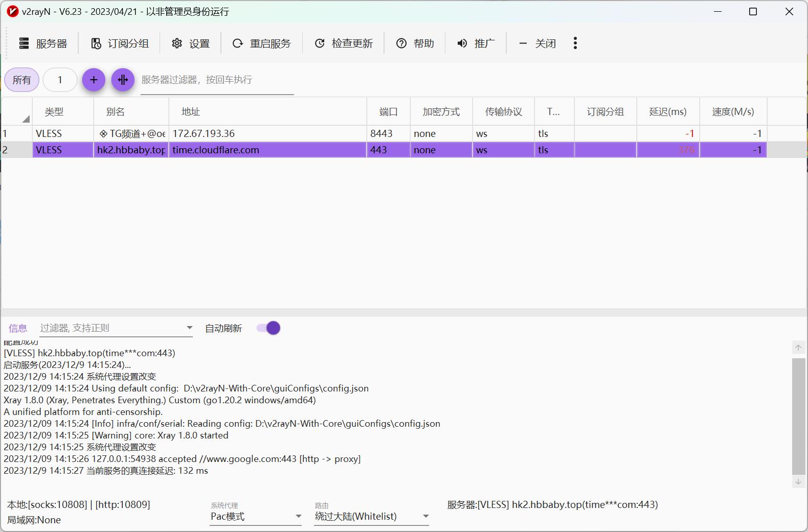The image size is (808, 532).
Task: Click log scrollbar up arrow
Action: [x=798, y=348]
